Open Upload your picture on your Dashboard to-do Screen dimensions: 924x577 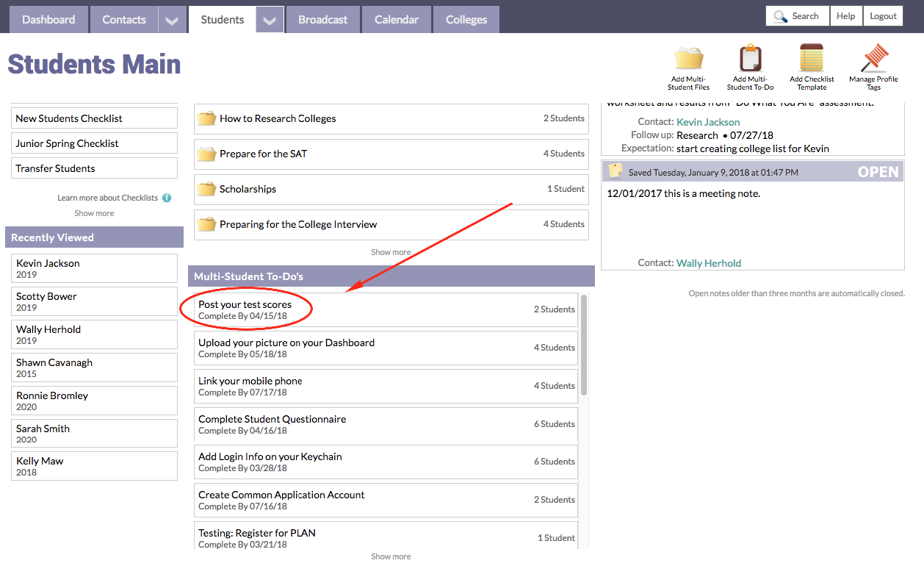click(386, 348)
